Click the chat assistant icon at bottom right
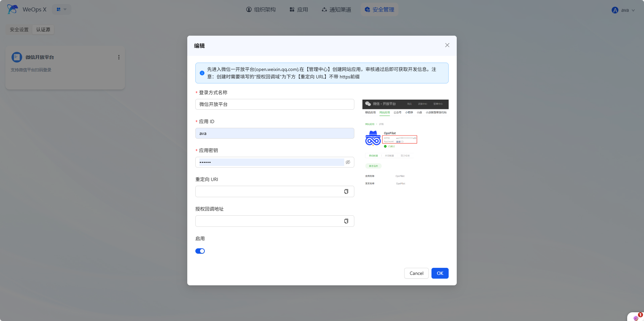The height and width of the screenshot is (321, 644). [x=636, y=317]
